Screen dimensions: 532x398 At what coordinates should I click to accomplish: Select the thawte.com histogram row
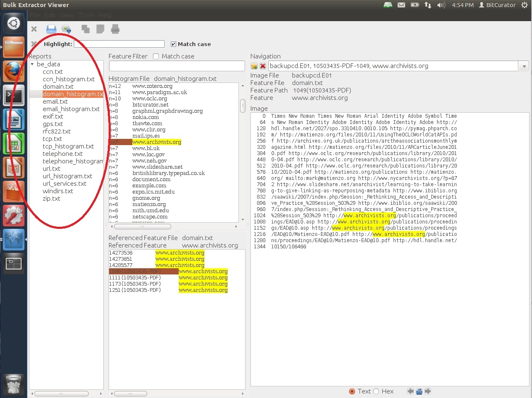pos(174,124)
